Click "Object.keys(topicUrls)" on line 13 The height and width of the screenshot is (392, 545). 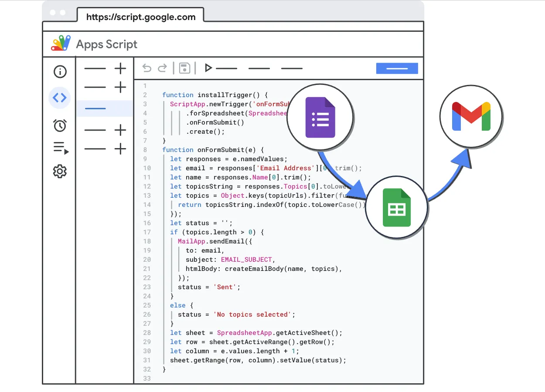[x=264, y=196]
